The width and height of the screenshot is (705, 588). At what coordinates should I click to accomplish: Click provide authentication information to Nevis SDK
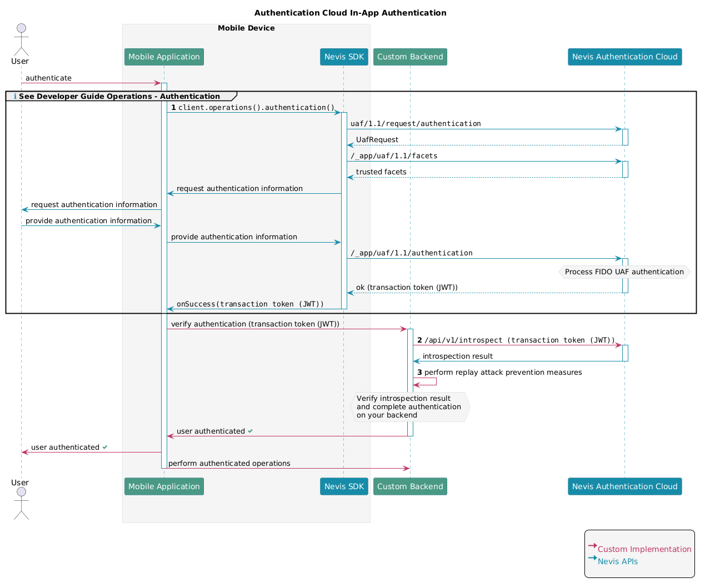pos(234,237)
